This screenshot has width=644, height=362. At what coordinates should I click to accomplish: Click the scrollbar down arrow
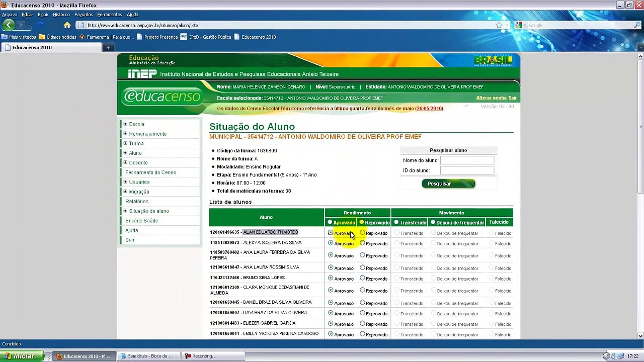[x=640, y=336]
